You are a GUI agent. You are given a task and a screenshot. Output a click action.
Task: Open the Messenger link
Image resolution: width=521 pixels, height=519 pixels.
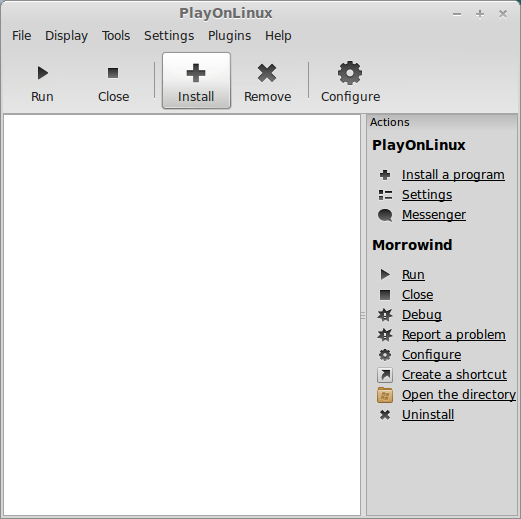pos(434,215)
